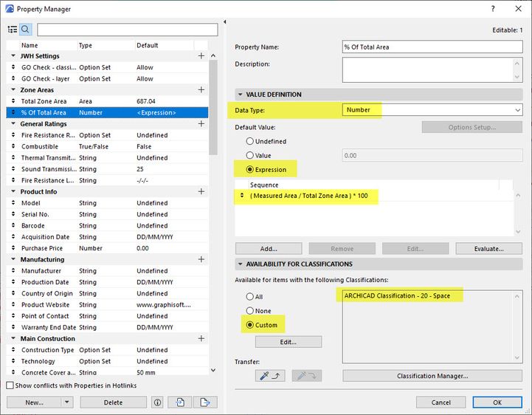Enable Show conflicts with Properties in Hotlinks
Screen dimensions: 532x415
pos(10,385)
